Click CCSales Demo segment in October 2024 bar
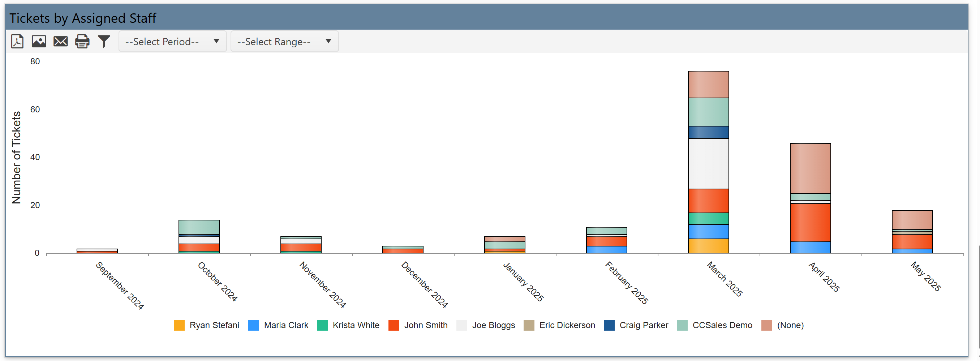Screen dimensions: 980x361 [199, 227]
